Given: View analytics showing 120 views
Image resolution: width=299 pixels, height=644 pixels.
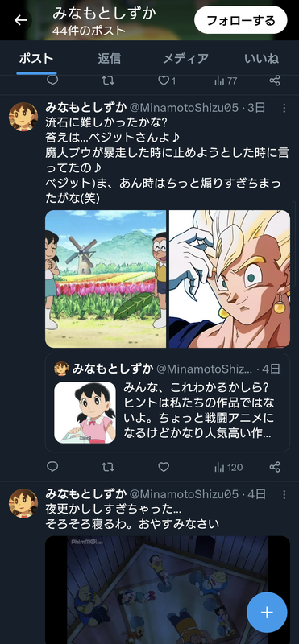Looking at the screenshot, I should (228, 467).
